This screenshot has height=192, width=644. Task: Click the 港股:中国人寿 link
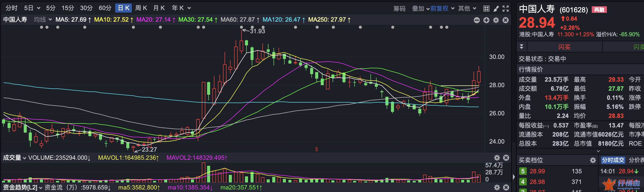tap(536, 35)
